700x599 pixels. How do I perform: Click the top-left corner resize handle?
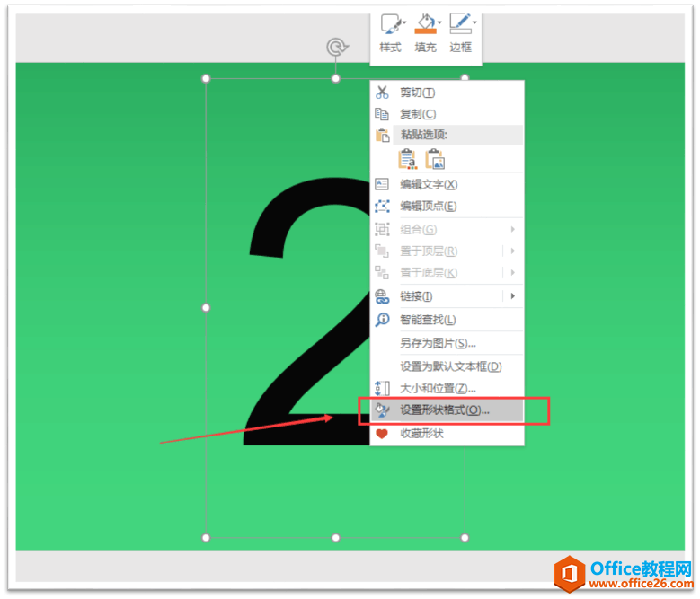[206, 78]
